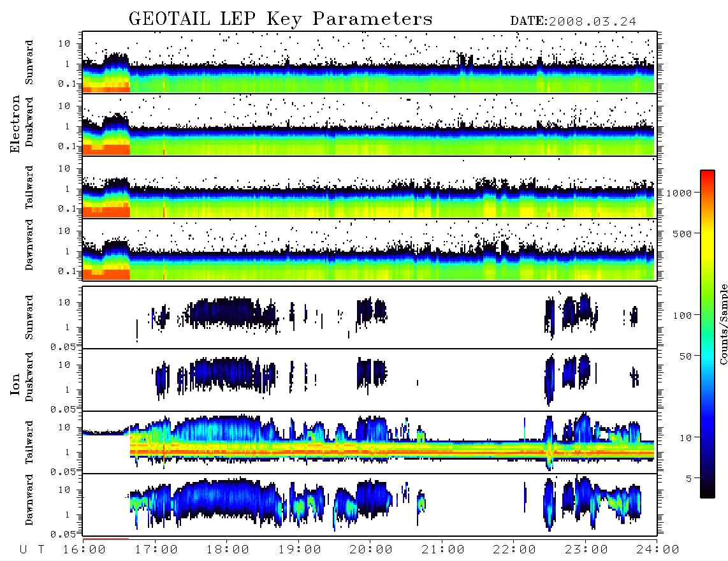Click the colorbar "10" tick value

click(685, 438)
